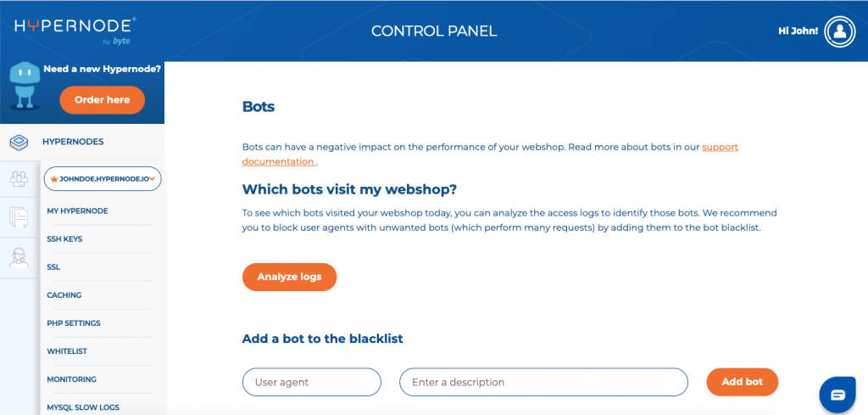Open the users group sidebar icon
Image resolution: width=868 pixels, height=415 pixels.
point(19,179)
